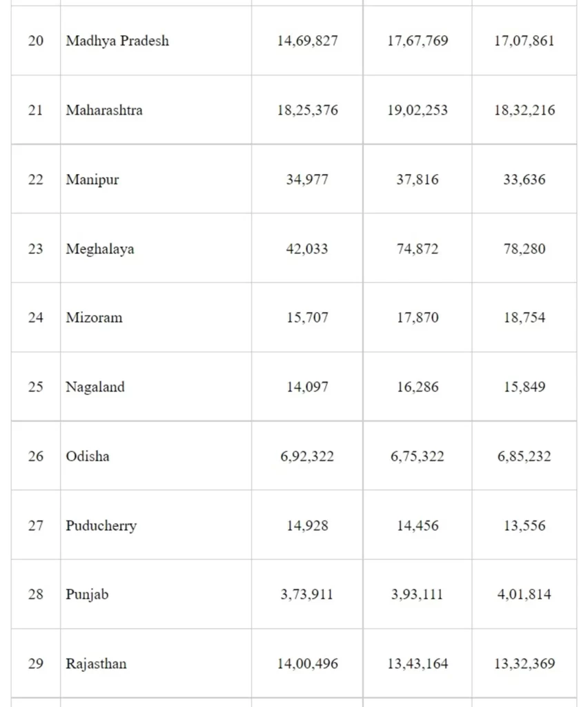
Task: Click the Manipur state name
Action: coord(92,180)
